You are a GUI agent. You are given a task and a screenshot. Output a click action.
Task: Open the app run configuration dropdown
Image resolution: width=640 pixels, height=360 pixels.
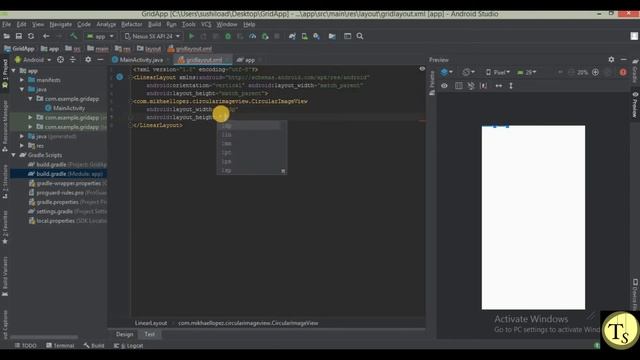point(100,36)
